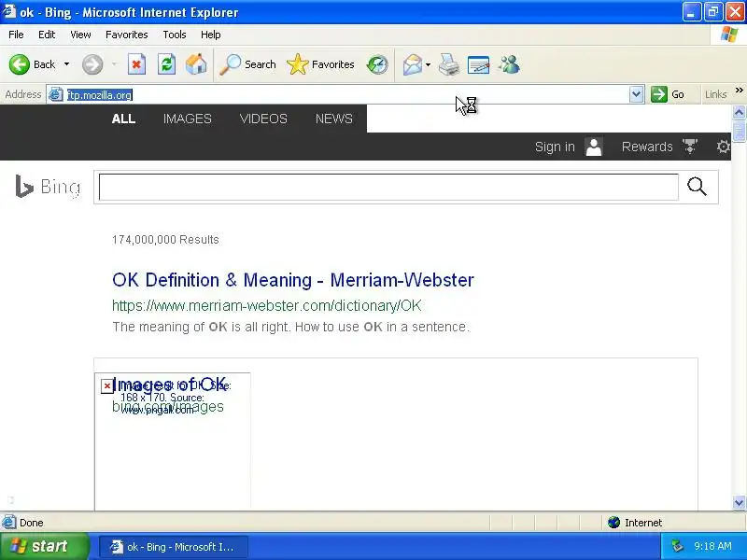The width and height of the screenshot is (747, 560).
Task: Open the Messenger people icon
Action: (509, 64)
